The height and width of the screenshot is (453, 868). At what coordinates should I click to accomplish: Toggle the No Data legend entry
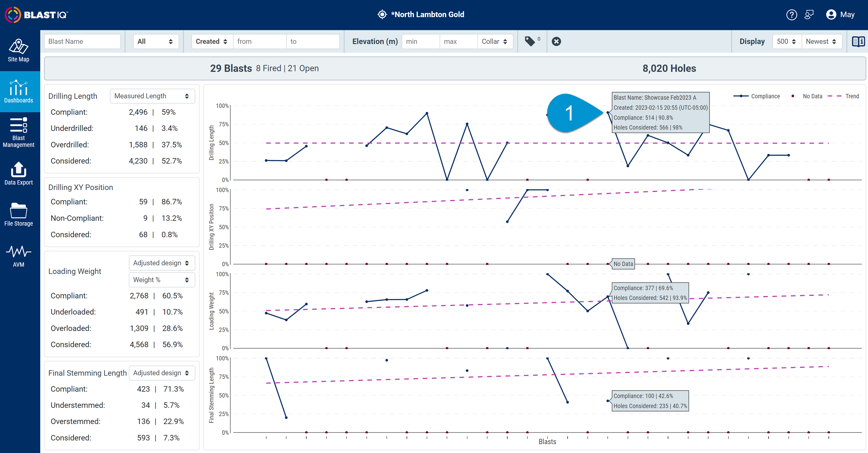coord(812,96)
